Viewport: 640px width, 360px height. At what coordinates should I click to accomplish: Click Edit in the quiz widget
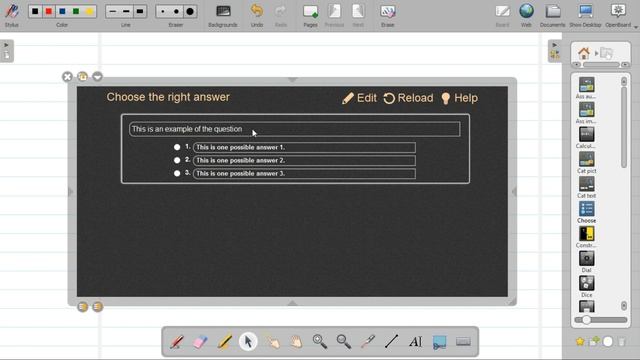pyautogui.click(x=360, y=98)
